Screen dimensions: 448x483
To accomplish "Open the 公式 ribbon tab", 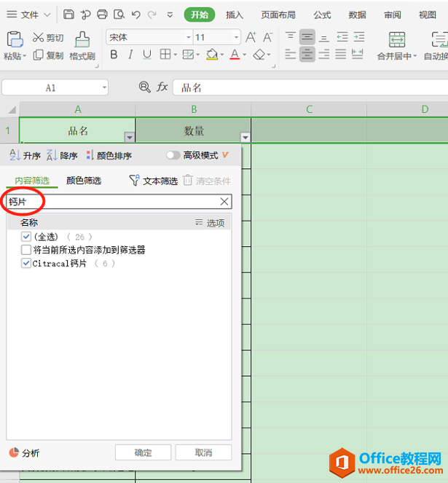I will 322,15.
